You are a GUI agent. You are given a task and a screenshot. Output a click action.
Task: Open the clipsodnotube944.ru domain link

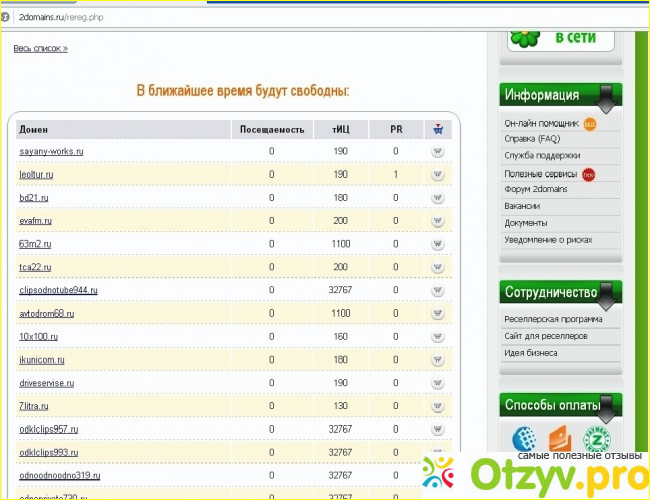coord(58,290)
